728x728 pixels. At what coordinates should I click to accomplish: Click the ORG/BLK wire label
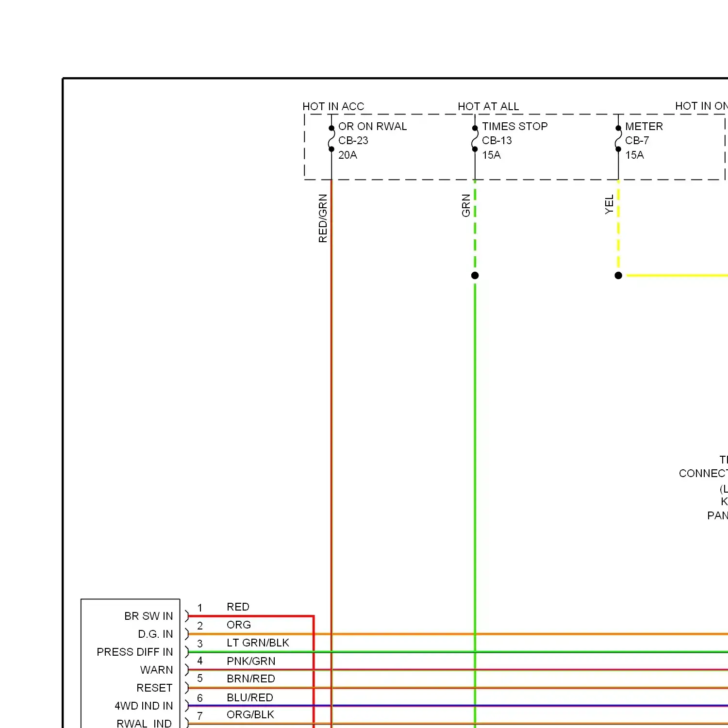pyautogui.click(x=250, y=714)
